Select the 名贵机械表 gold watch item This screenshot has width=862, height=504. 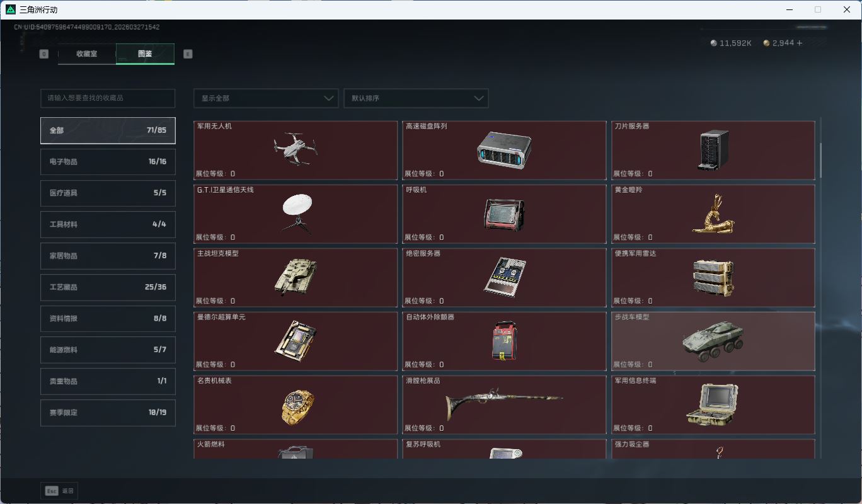point(295,404)
